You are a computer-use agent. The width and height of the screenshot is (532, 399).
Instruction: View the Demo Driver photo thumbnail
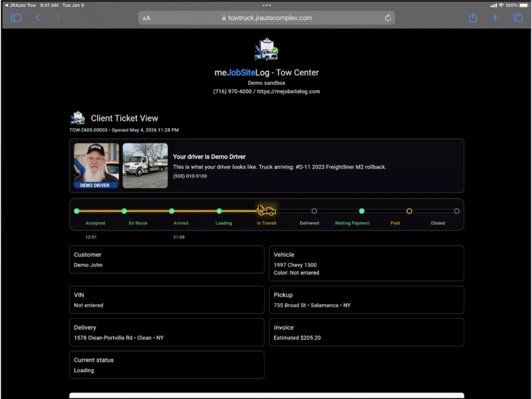[x=96, y=165]
